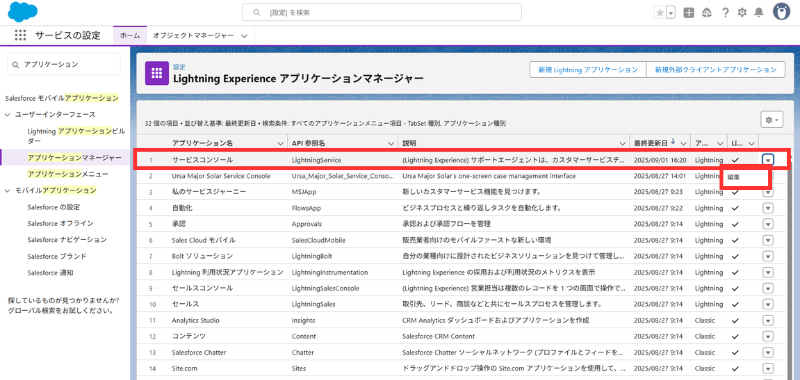Click the アプリケーション quick find input
Screen dimensions: 800x380
click(x=64, y=64)
